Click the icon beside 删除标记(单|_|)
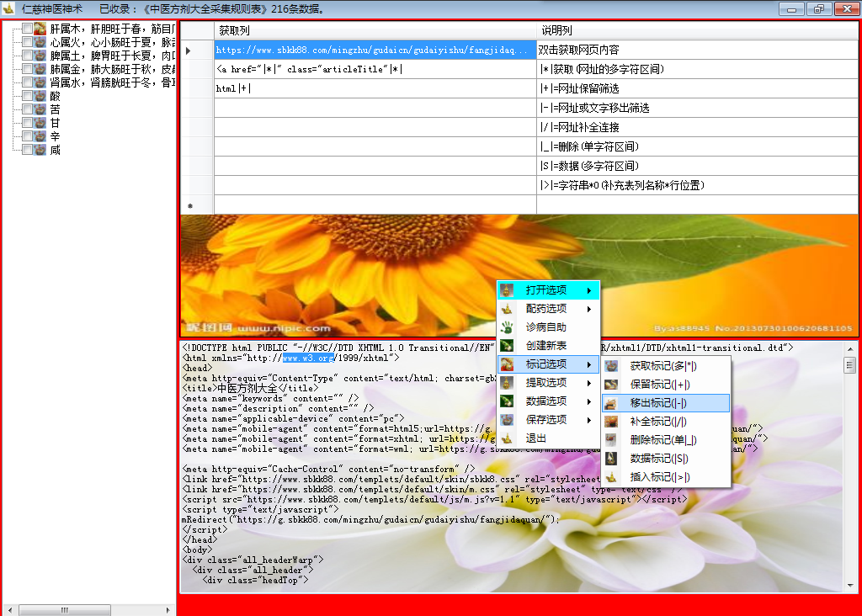Viewport: 862px width, 616px height. 611,440
